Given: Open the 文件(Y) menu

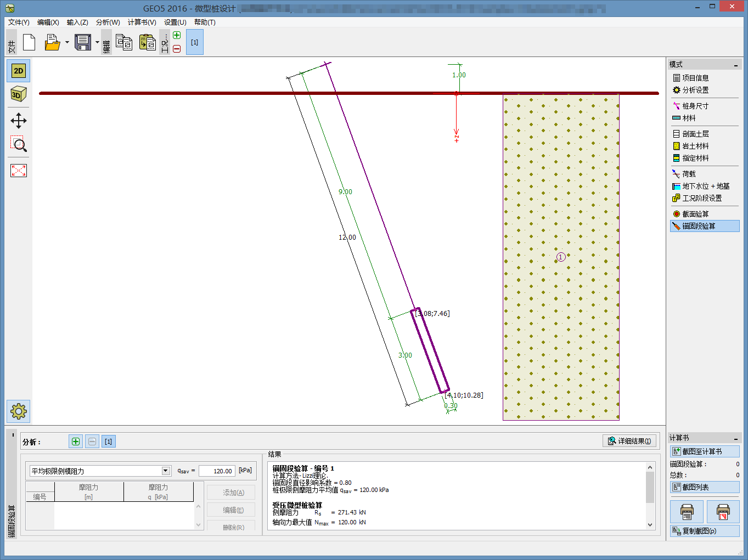Looking at the screenshot, I should tap(19, 22).
